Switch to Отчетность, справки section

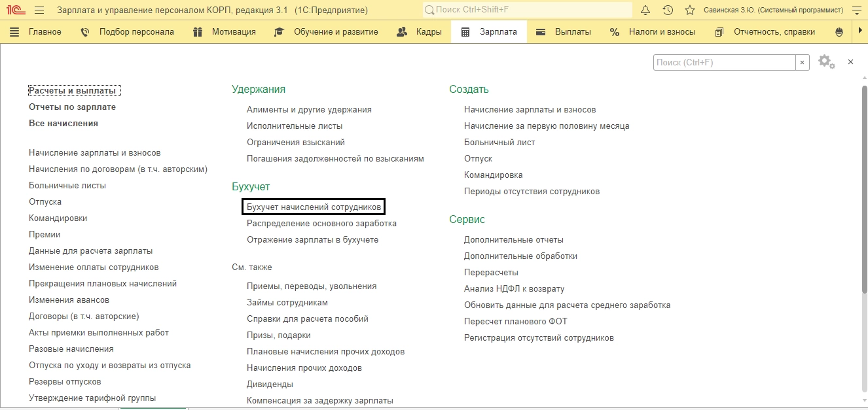(774, 32)
